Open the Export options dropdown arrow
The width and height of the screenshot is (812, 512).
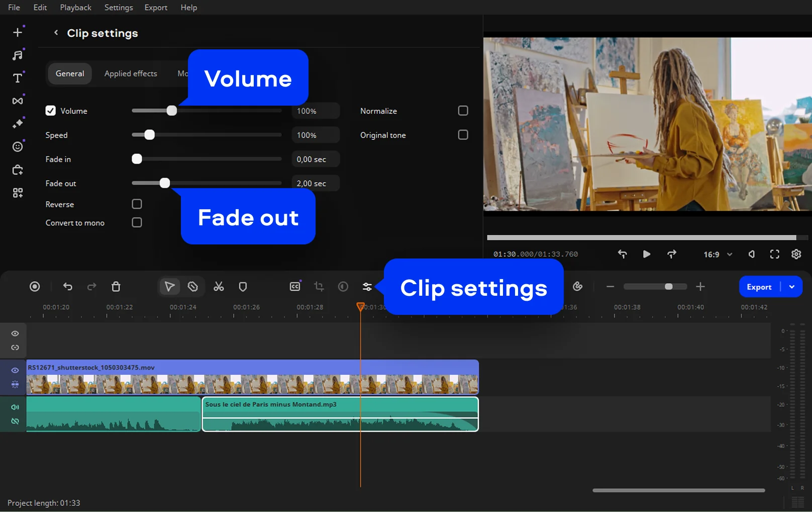(x=792, y=287)
